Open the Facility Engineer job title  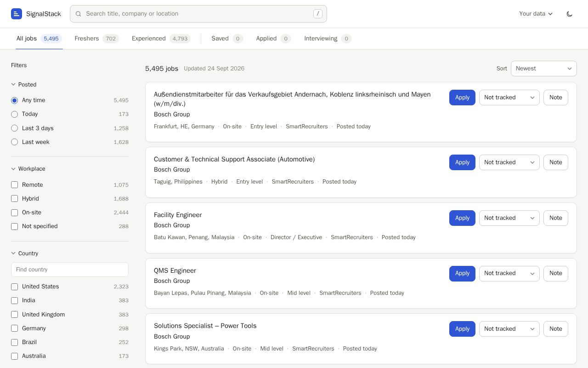pyautogui.click(x=178, y=215)
